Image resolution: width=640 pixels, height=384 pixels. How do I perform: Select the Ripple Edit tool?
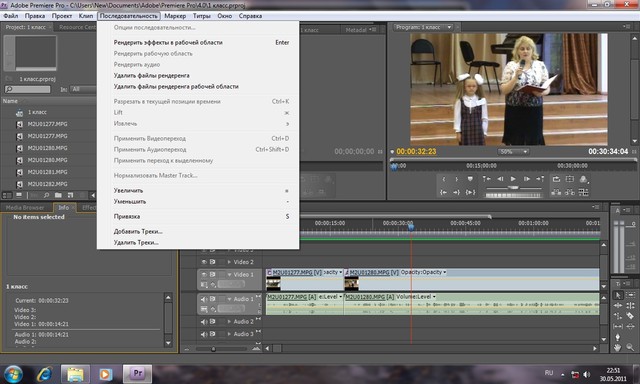pos(618,305)
